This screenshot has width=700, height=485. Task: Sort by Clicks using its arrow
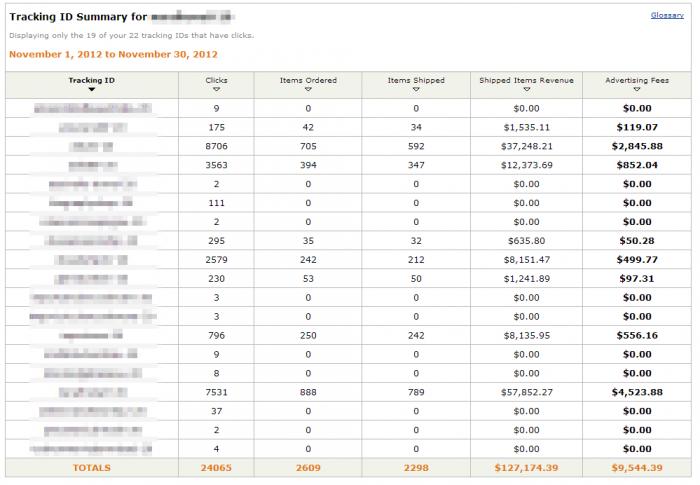point(216,89)
